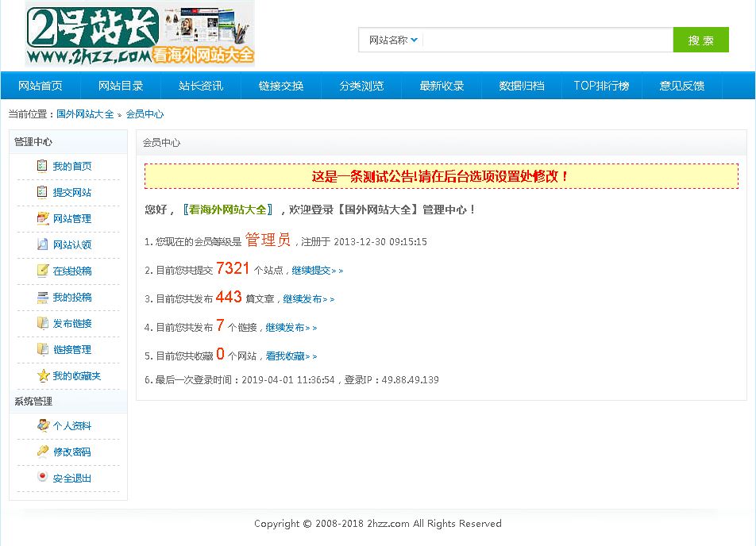Open the 我的收藏夹 sidebar link
The image size is (756, 546).
(x=77, y=376)
